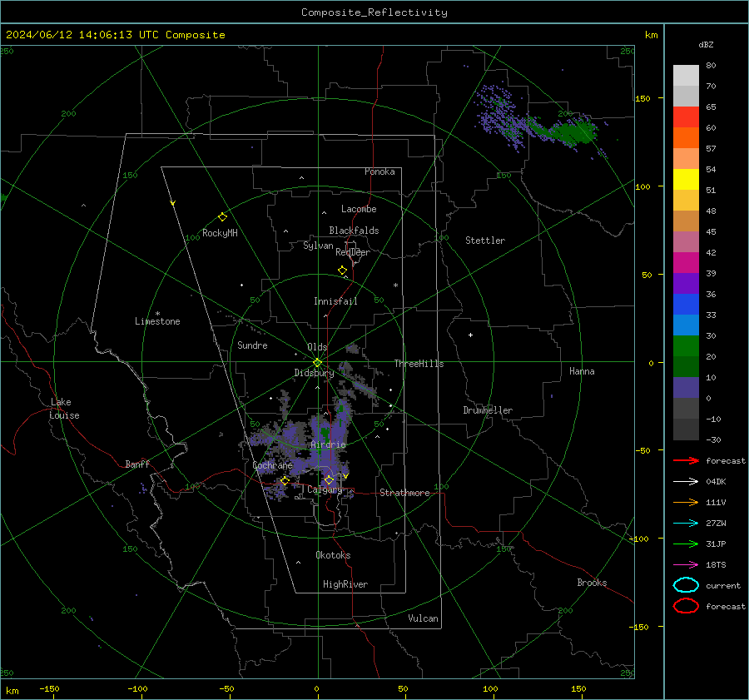Click the magenta 39-42 dBZ color swatch

tap(686, 262)
